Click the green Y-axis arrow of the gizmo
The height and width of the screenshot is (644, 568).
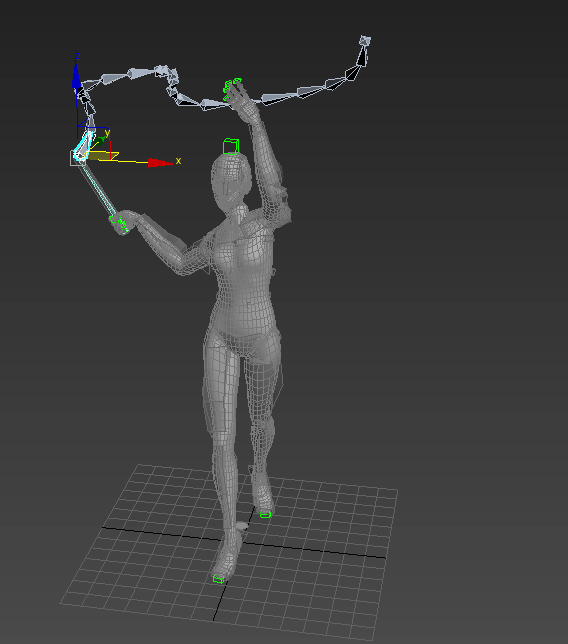point(99,141)
